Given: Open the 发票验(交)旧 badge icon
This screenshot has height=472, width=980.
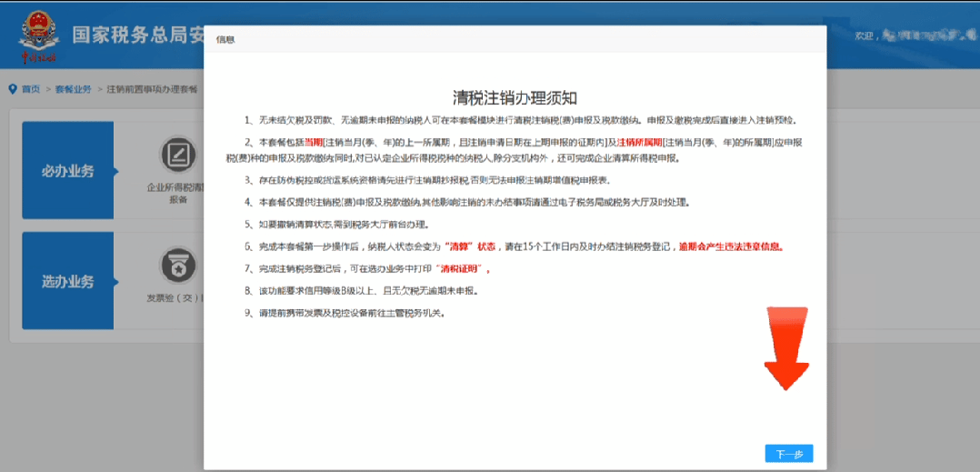Looking at the screenshot, I should tap(178, 266).
